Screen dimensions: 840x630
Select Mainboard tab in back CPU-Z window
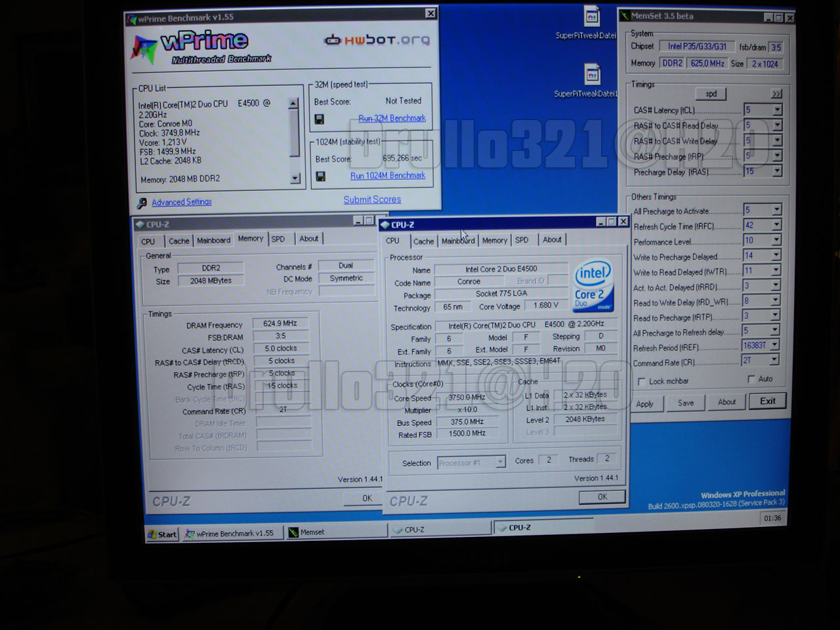pyautogui.click(x=214, y=240)
